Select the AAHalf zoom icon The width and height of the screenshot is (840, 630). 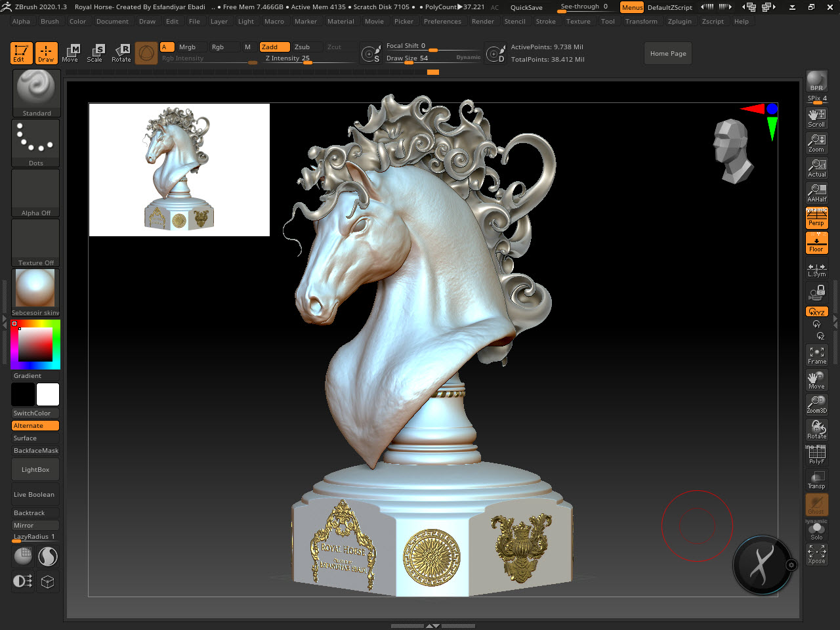[816, 193]
